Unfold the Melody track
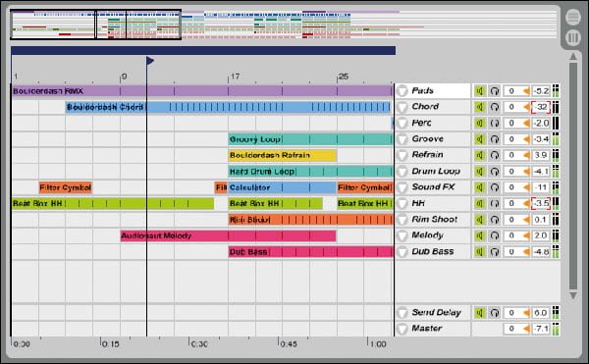Image resolution: width=589 pixels, height=364 pixels. [402, 235]
